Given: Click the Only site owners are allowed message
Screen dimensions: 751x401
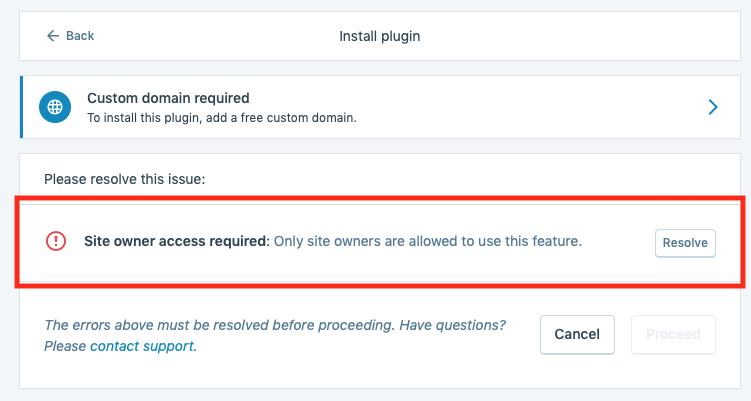Looking at the screenshot, I should tap(428, 241).
